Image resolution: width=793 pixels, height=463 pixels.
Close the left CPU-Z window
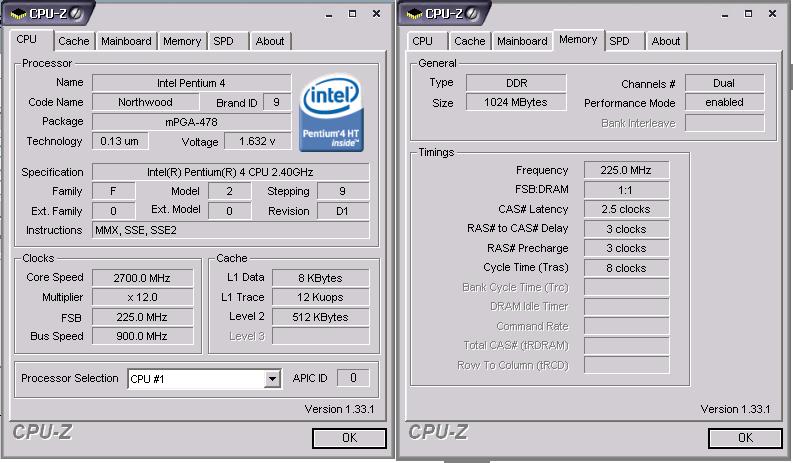point(376,14)
